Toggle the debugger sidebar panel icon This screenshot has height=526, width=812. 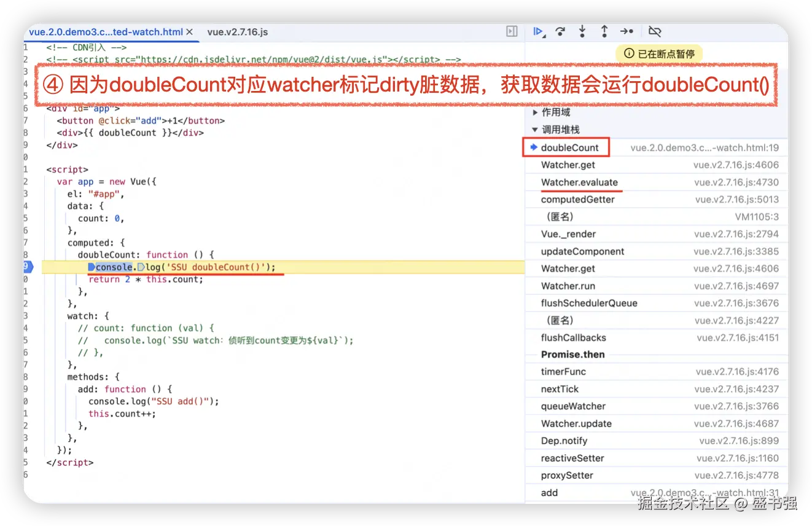[x=512, y=31]
